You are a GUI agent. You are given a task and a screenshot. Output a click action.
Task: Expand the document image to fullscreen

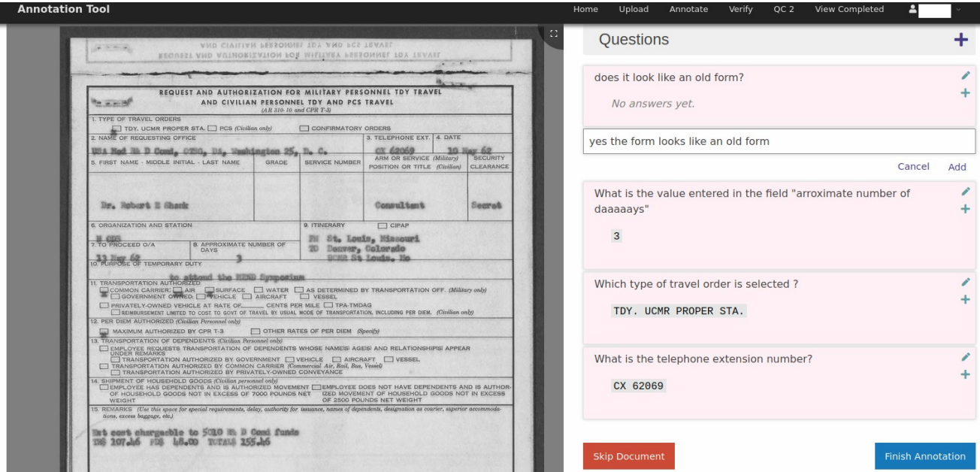click(554, 33)
